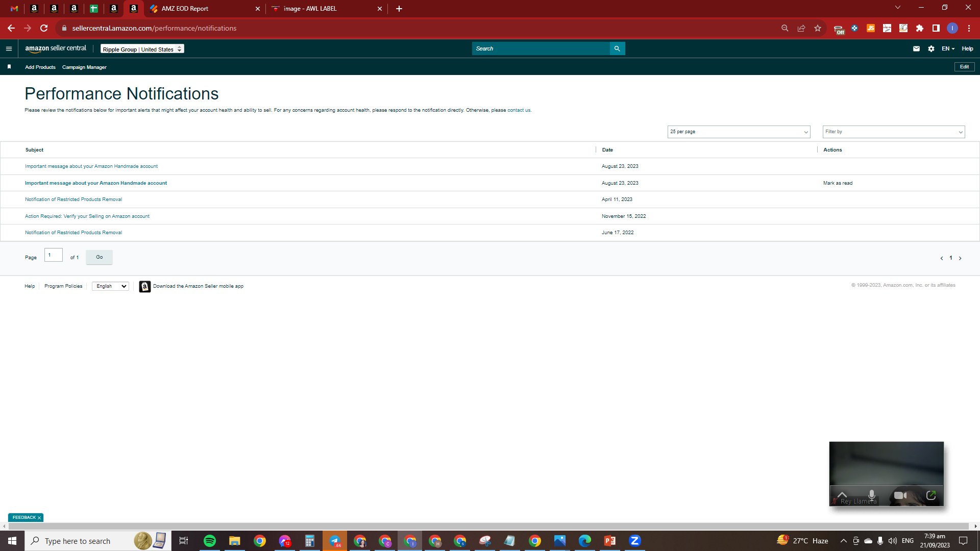
Task: Open the Action Required: Verify your Selling notification
Action: (87, 216)
